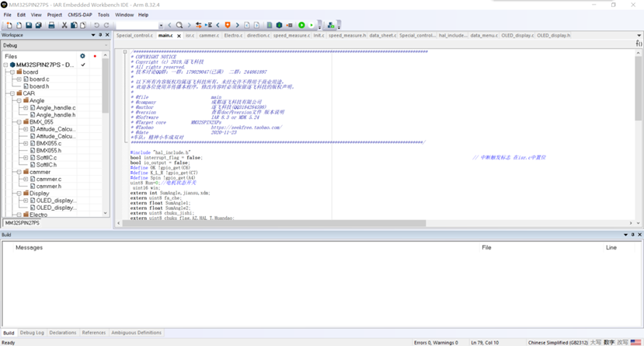Collapse the cammer folder node
The width and height of the screenshot is (644, 346).
pyautogui.click(x=19, y=172)
